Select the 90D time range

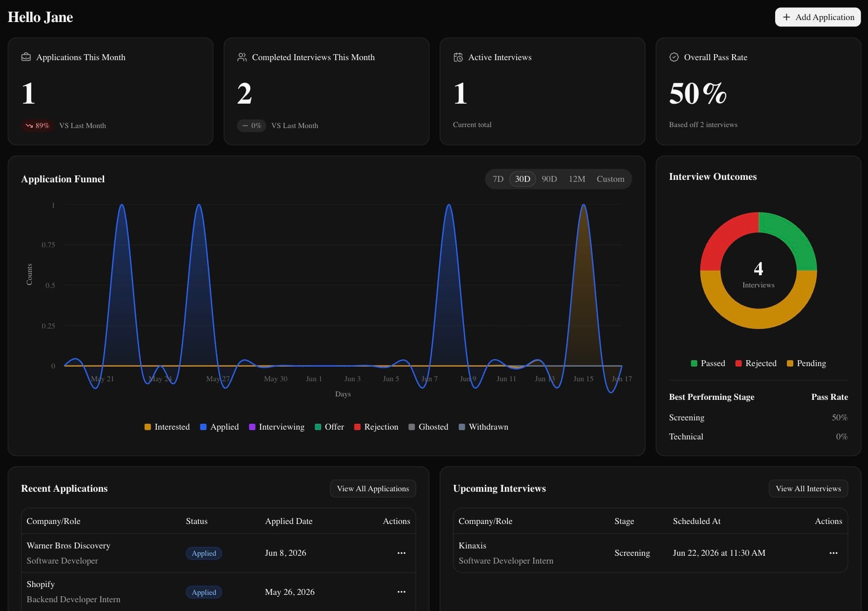pos(549,179)
